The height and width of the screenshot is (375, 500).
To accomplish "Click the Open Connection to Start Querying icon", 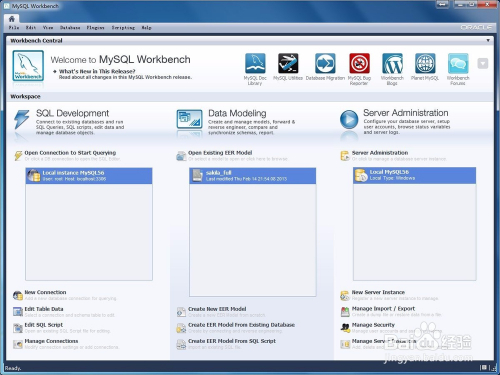I will coord(18,155).
